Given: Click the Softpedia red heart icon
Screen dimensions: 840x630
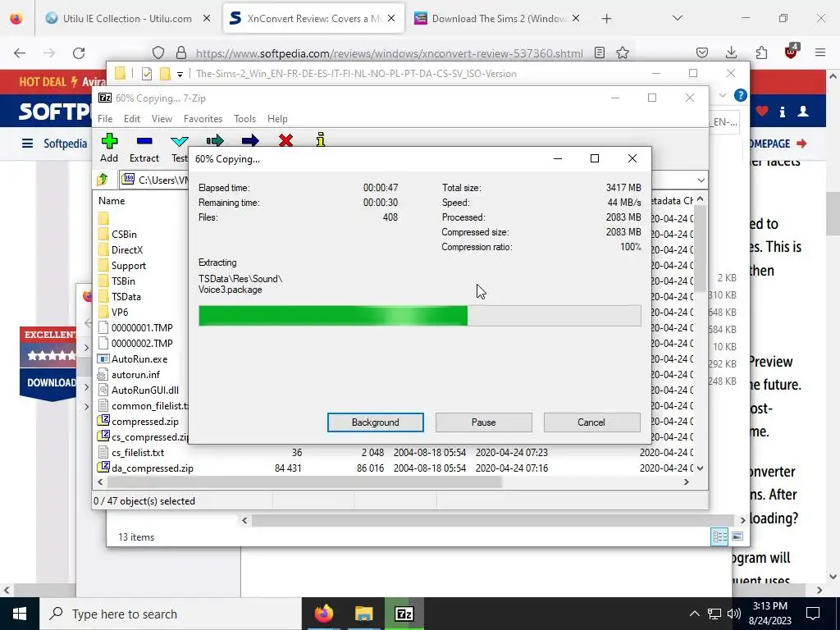Looking at the screenshot, I should click(762, 111).
